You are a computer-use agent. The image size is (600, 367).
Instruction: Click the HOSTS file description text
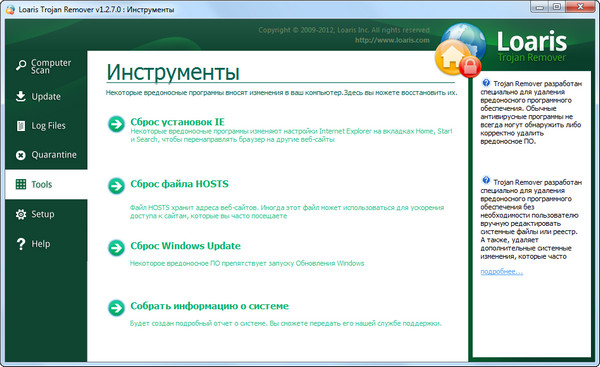[x=287, y=212]
